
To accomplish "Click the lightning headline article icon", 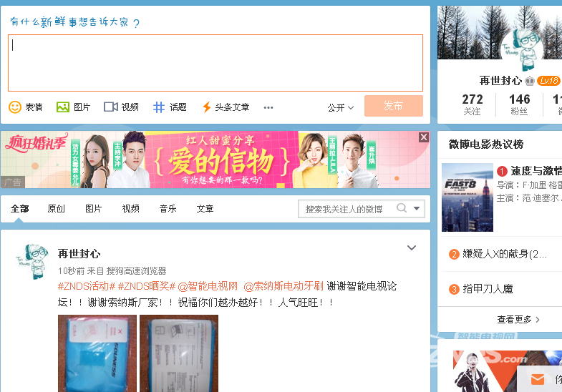I will pyautogui.click(x=206, y=107).
